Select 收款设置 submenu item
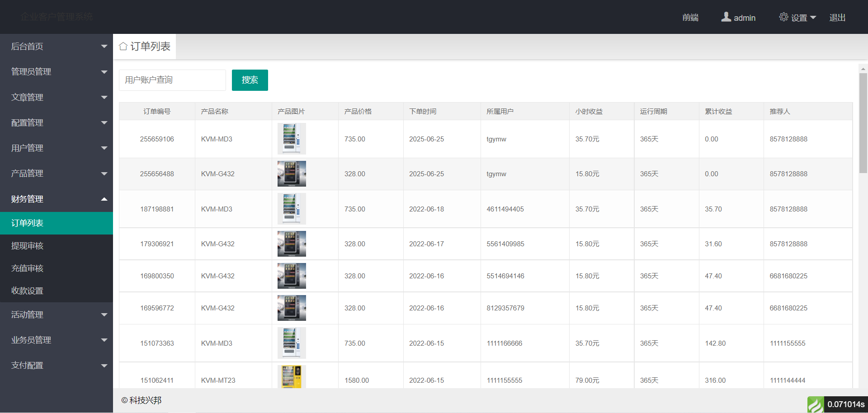868x413 pixels. point(28,291)
